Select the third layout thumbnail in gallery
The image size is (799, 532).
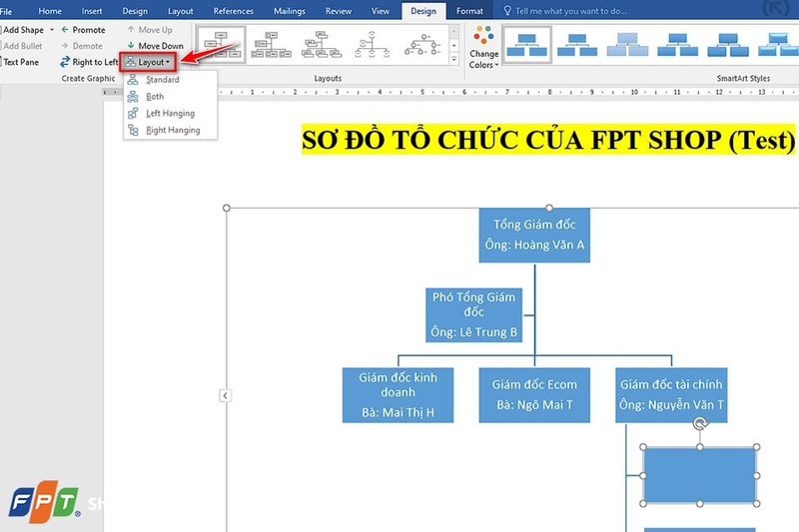321,45
